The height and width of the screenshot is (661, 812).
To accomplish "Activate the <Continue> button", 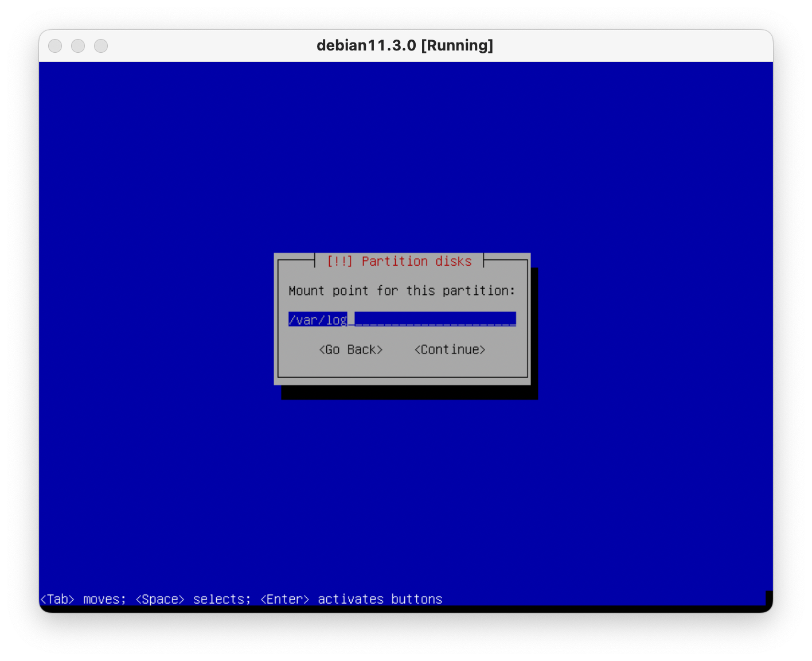I will (x=450, y=349).
